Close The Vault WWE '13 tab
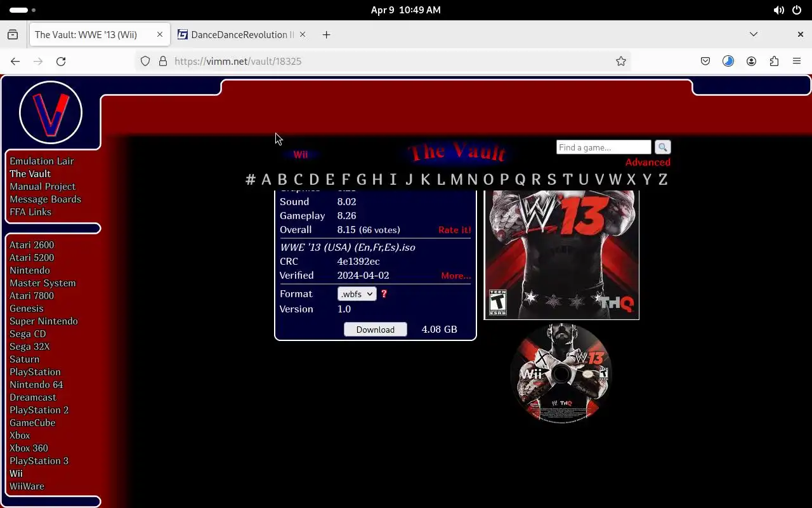The image size is (812, 508). [x=160, y=34]
